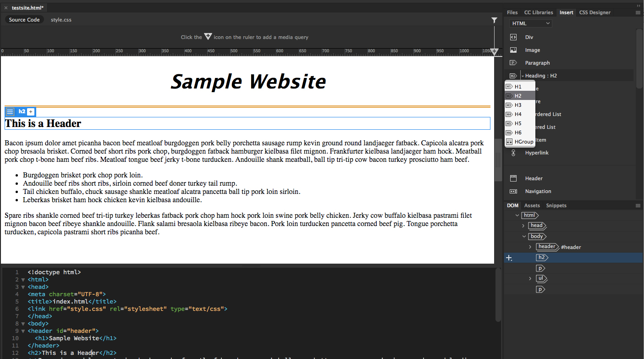Image resolution: width=644 pixels, height=359 pixels.
Task: Select the h2 node in DOM
Action: 542,258
